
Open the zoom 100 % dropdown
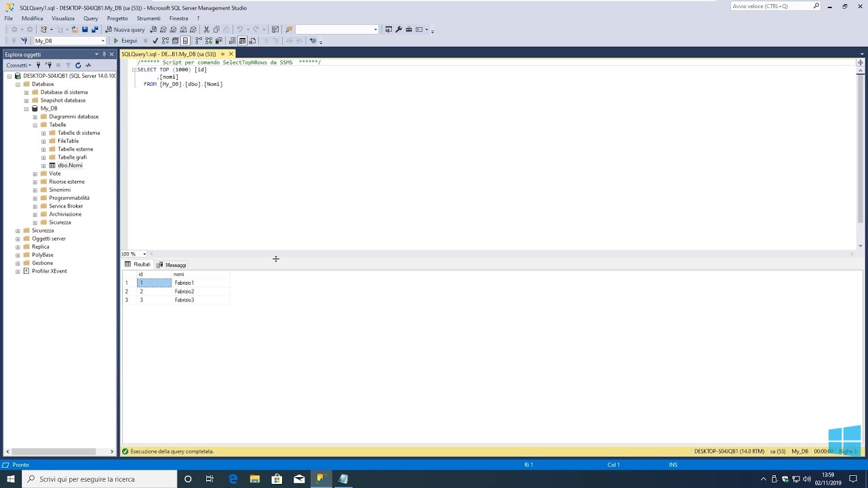[x=144, y=254]
